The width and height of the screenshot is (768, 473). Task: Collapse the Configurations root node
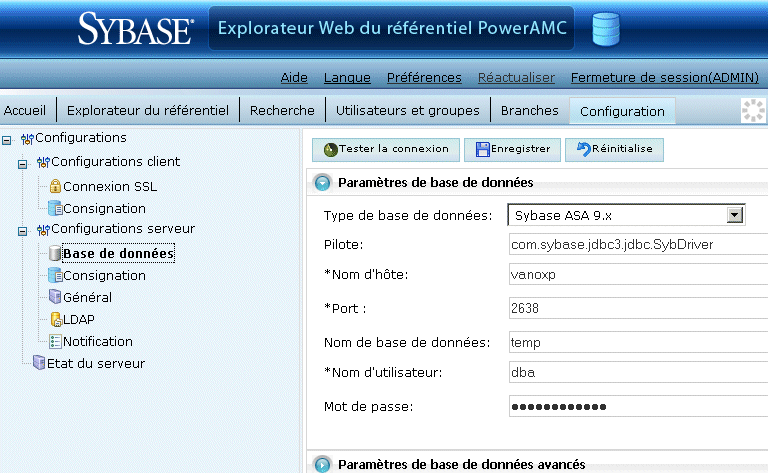pyautogui.click(x=6, y=141)
